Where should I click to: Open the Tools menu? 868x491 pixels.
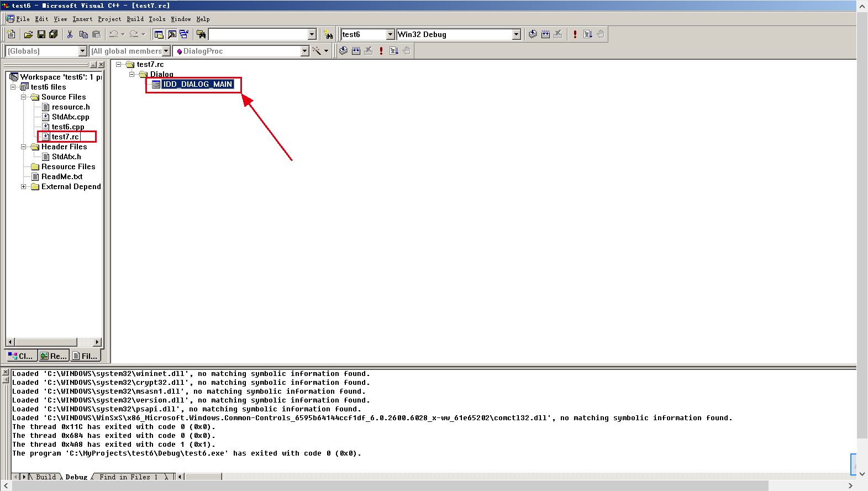tap(157, 19)
